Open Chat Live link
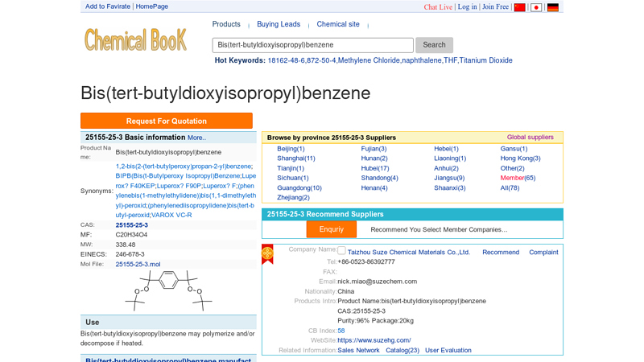 (438, 7)
